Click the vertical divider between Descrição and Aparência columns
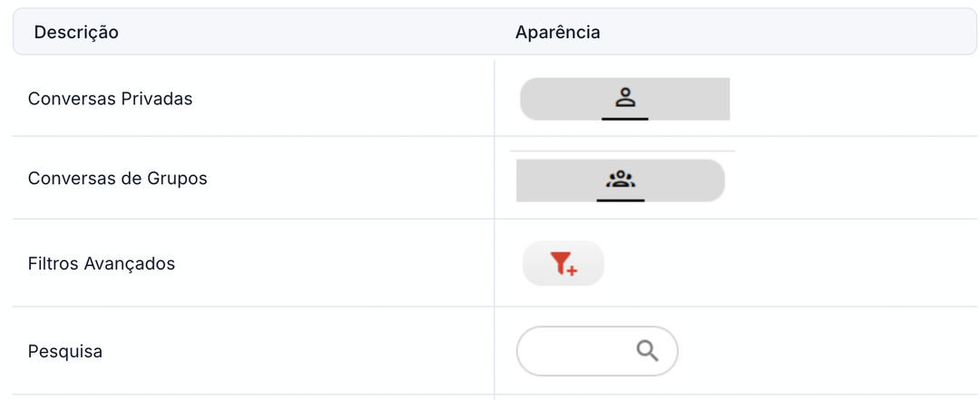This screenshot has width=980, height=400. [x=495, y=230]
